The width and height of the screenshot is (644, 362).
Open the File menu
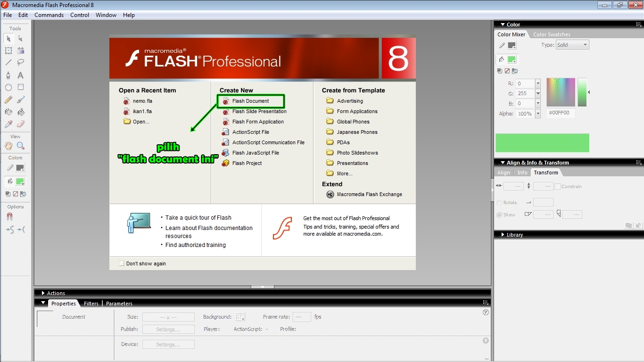point(8,15)
